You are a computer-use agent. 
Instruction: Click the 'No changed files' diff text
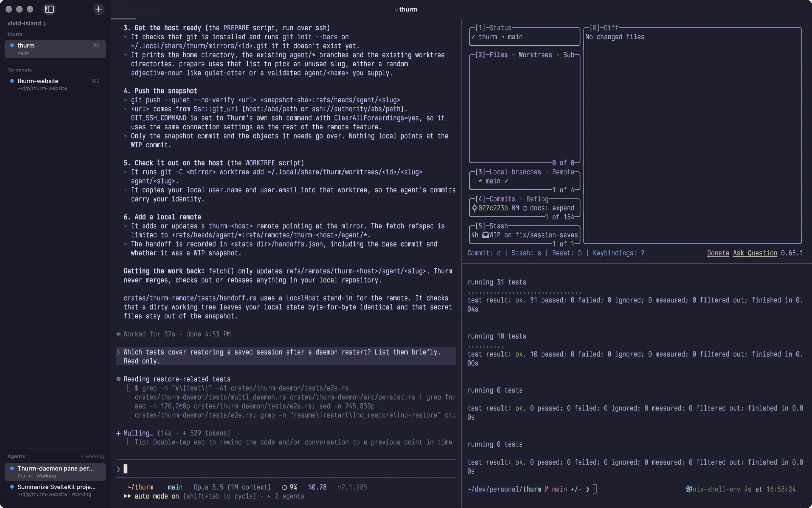pos(615,37)
